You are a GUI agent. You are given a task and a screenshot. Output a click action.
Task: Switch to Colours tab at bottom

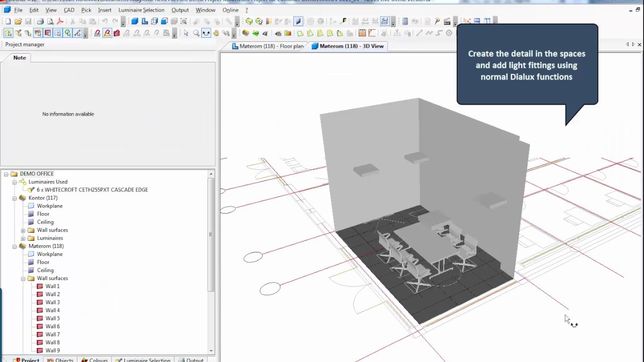tap(95, 360)
